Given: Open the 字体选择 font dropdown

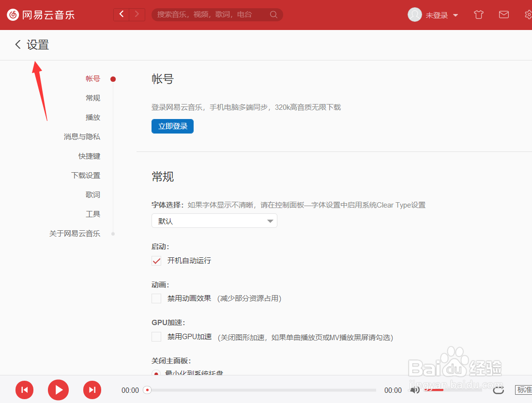Looking at the screenshot, I should [x=214, y=221].
